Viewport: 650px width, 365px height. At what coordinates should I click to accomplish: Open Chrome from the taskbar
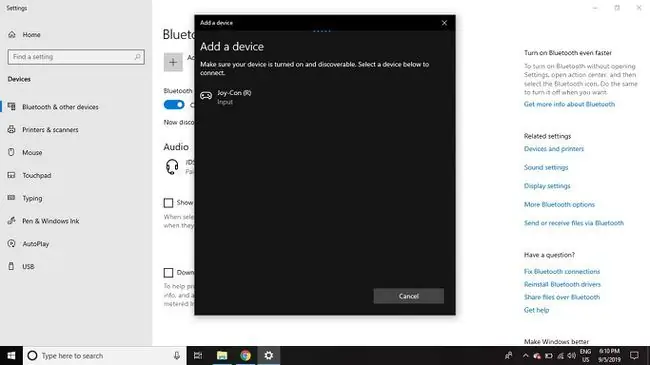coord(245,355)
